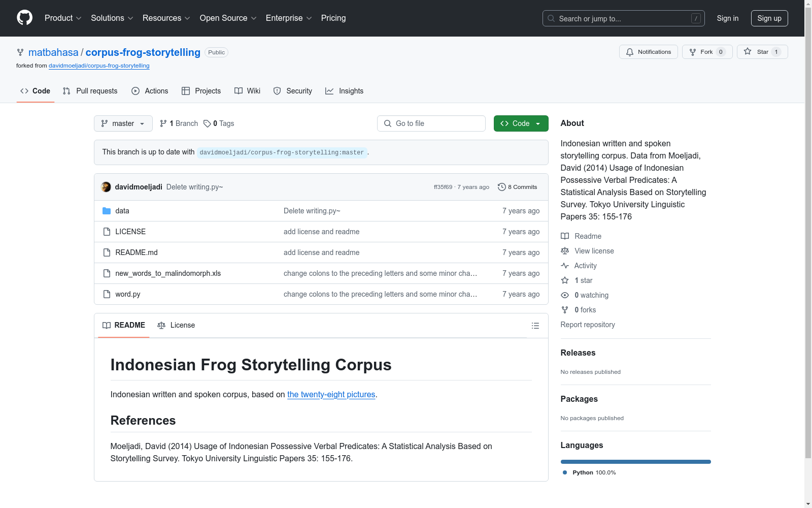Open the green Code dropdown button
812x508 pixels.
[x=521, y=123]
